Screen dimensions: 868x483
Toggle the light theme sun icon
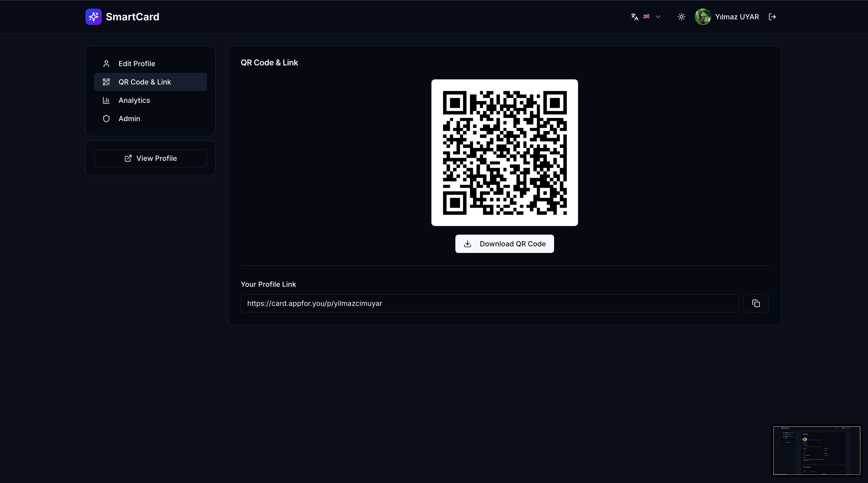click(x=681, y=17)
